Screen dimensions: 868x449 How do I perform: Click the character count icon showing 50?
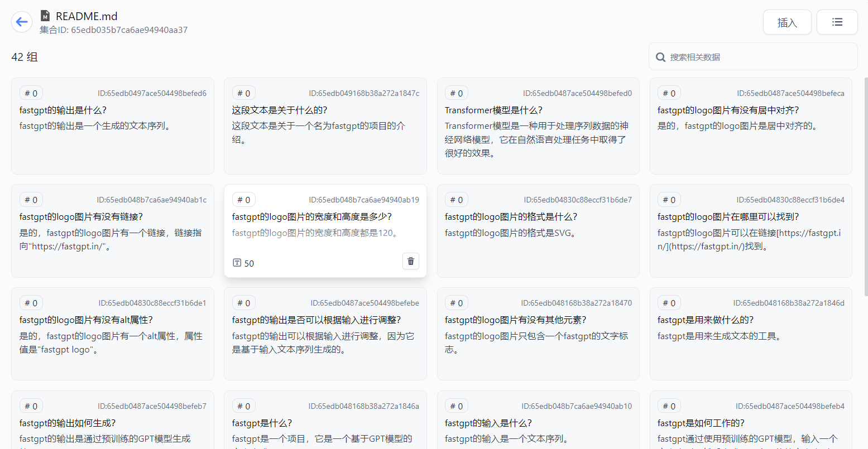[x=237, y=263]
